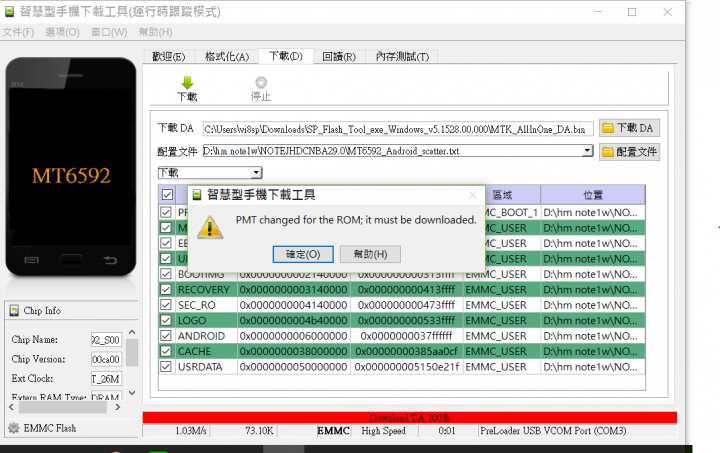The image size is (720, 453).
Task: Click the 配置文件 browse button
Action: [629, 152]
